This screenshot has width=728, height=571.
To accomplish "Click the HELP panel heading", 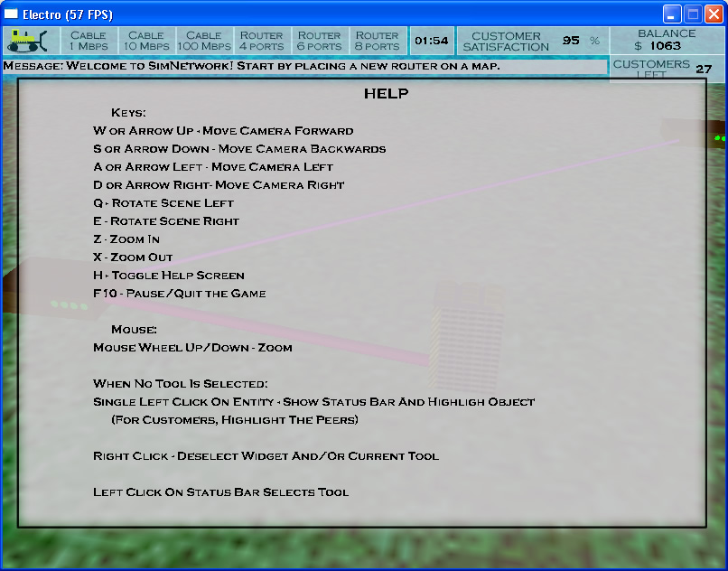I will click(x=386, y=94).
